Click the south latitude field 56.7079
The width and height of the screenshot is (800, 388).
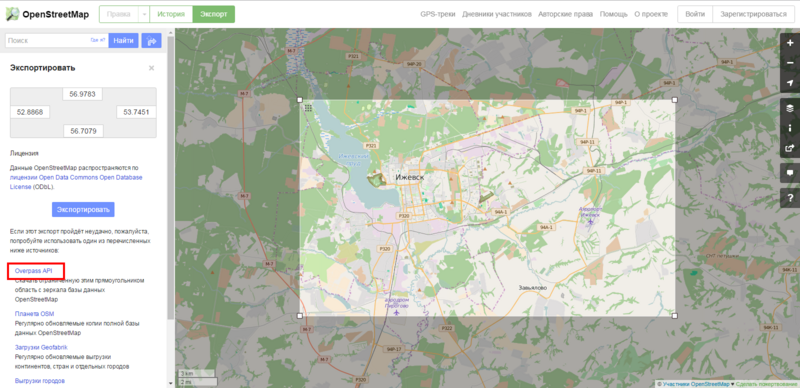[83, 131]
